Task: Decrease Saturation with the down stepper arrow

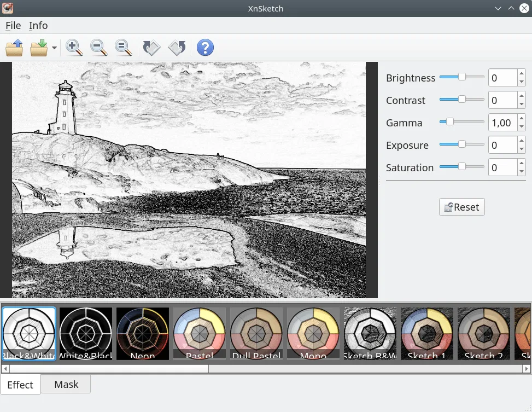Action: coord(522,171)
